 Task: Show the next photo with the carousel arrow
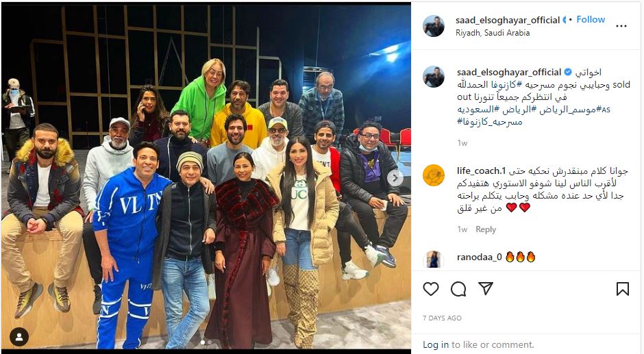click(x=395, y=178)
